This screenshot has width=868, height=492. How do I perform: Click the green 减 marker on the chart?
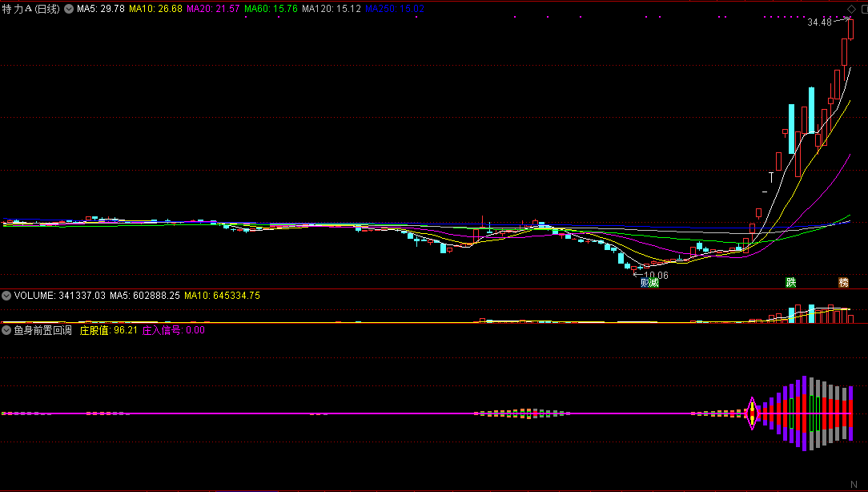[653, 283]
